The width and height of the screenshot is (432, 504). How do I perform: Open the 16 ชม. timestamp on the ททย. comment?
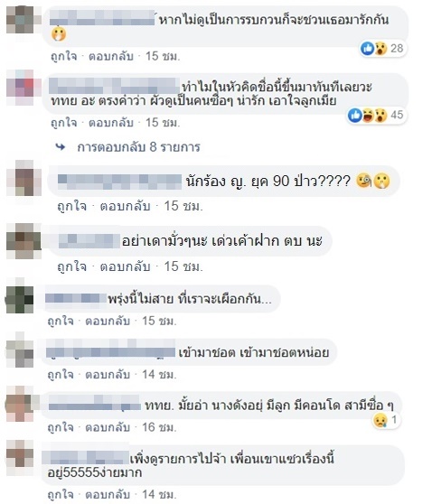[x=159, y=427]
